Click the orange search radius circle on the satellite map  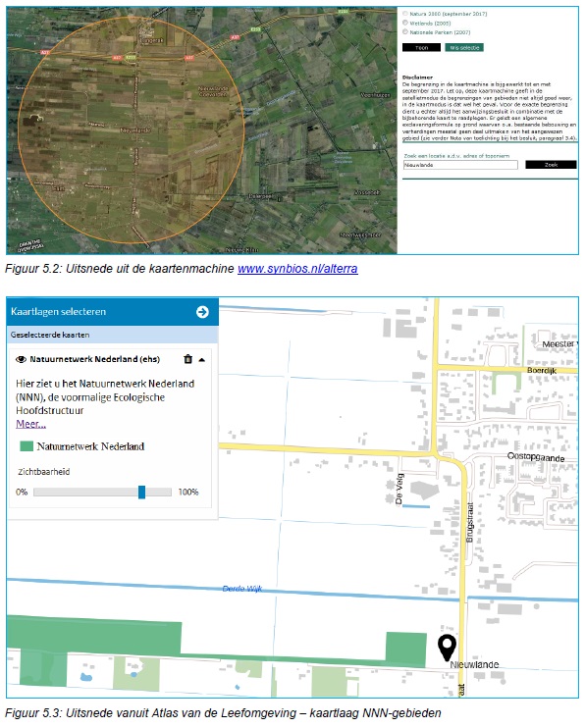(131, 130)
